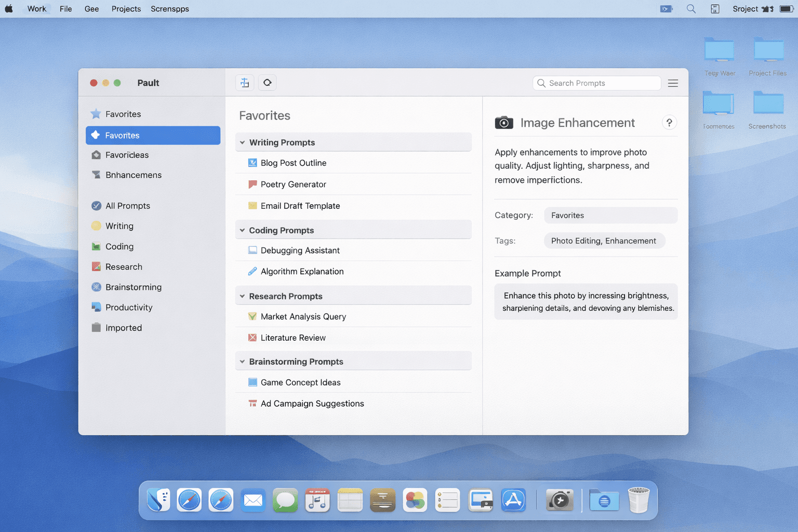Click the Spotlight search menu bar icon

(691, 9)
